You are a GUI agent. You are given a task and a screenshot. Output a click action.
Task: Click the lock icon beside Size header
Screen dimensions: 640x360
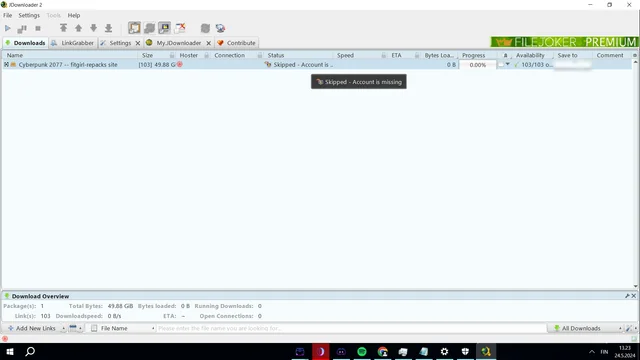point(172,55)
